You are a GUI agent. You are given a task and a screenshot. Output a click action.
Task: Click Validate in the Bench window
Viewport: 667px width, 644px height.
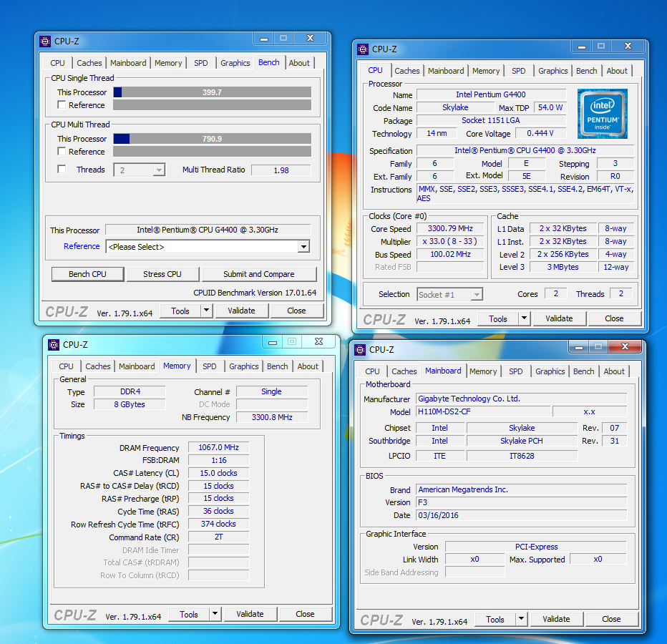point(242,311)
